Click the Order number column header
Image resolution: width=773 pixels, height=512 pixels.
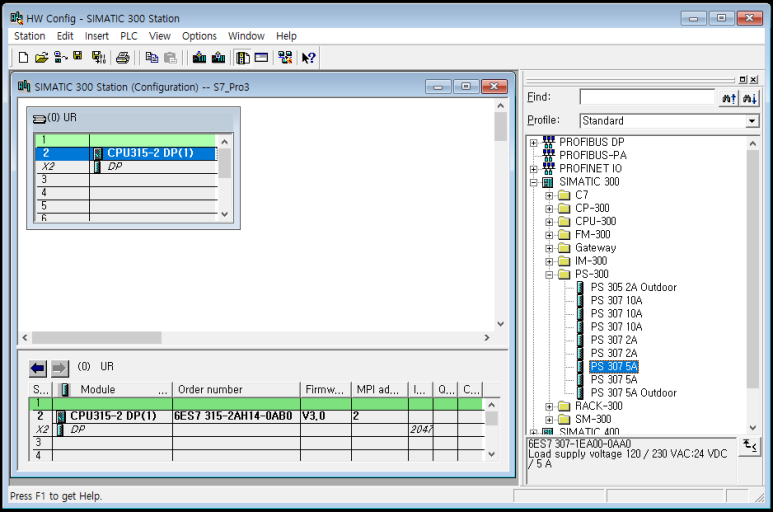click(x=236, y=390)
